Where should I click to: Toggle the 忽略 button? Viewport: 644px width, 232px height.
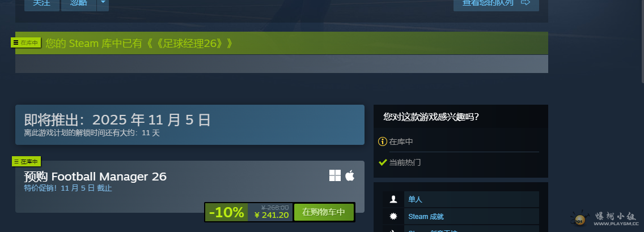(x=79, y=3)
